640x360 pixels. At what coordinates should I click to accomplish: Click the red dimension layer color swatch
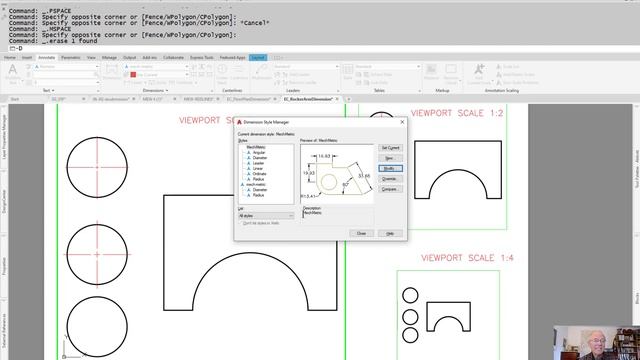click(133, 75)
